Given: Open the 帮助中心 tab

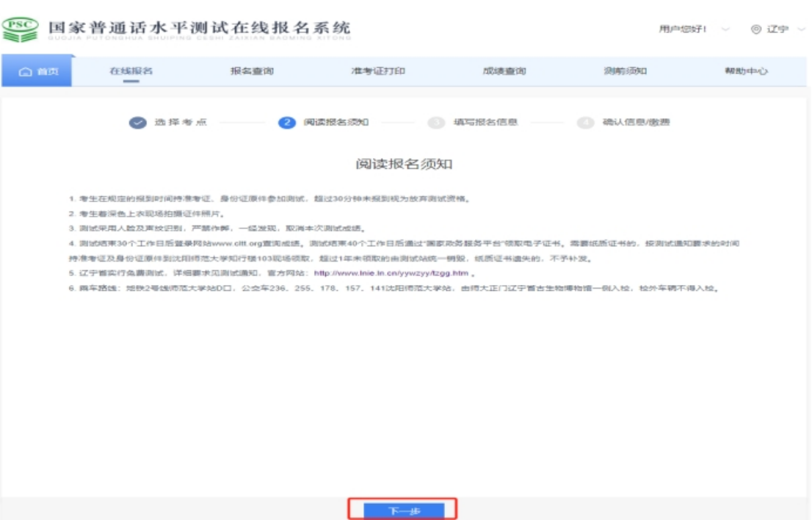Looking at the screenshot, I should [746, 71].
